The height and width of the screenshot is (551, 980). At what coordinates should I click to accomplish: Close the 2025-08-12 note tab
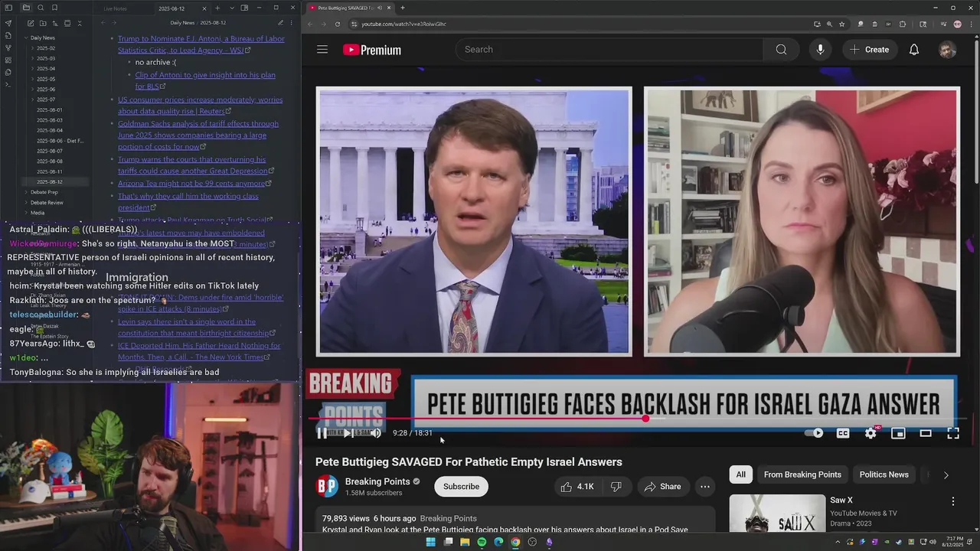203,8
